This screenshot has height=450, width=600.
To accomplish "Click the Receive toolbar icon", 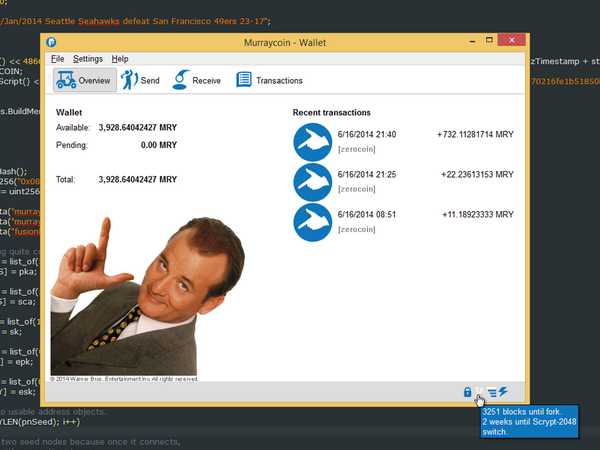I will (181, 80).
